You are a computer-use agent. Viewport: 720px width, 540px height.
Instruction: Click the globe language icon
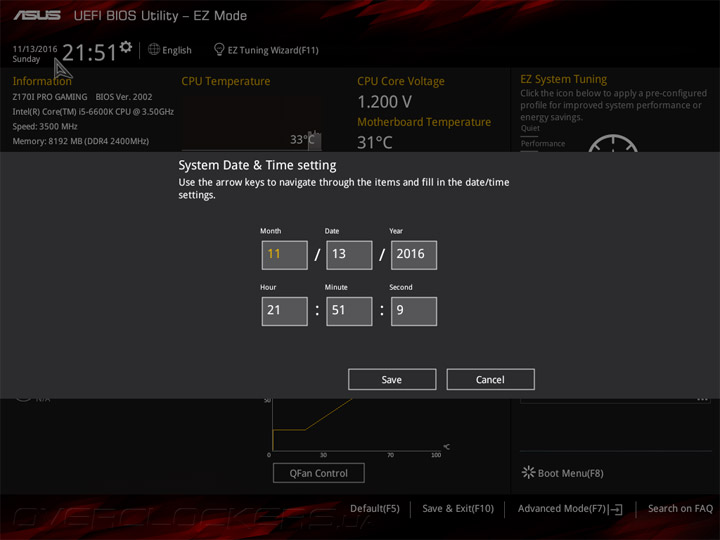click(x=154, y=49)
